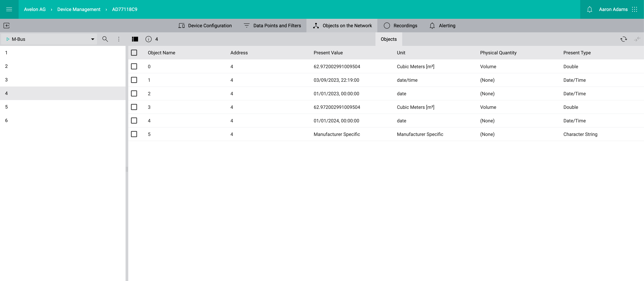644x281 pixels.
Task: Click the search icon in M-Bus toolbar
Action: tap(105, 39)
